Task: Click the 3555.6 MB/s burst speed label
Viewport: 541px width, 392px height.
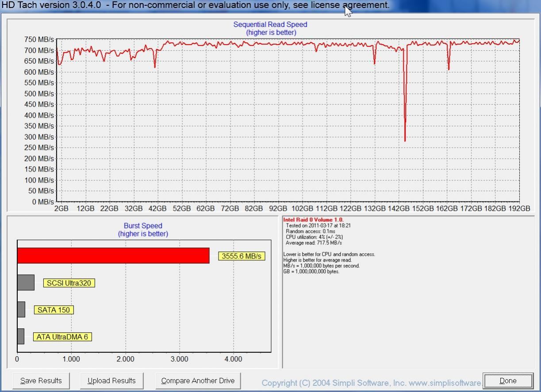Action: 242,256
